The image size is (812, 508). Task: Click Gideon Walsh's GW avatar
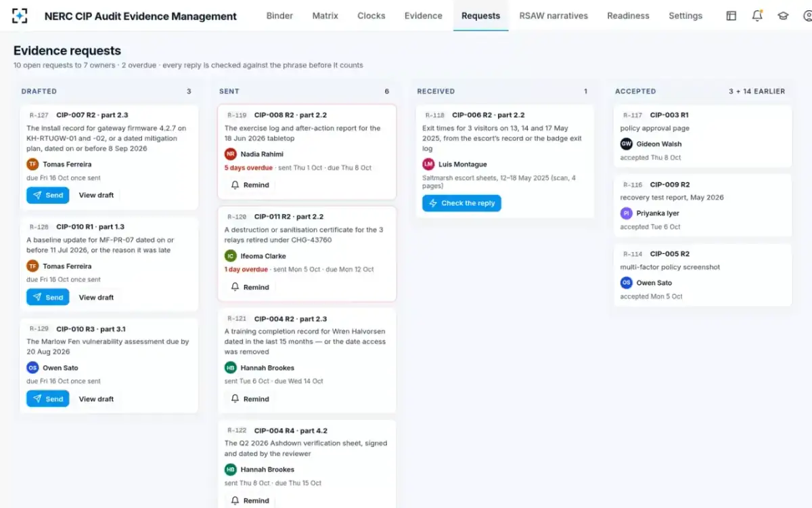tap(627, 144)
